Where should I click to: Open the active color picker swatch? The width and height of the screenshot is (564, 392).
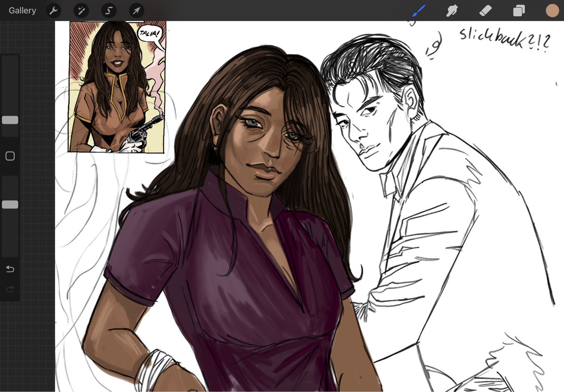click(x=552, y=10)
